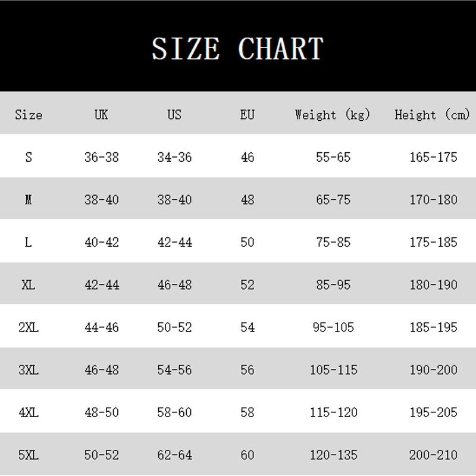Image resolution: width=476 pixels, height=476 pixels.
Task: Select the 4XL size row label
Action: click(29, 412)
